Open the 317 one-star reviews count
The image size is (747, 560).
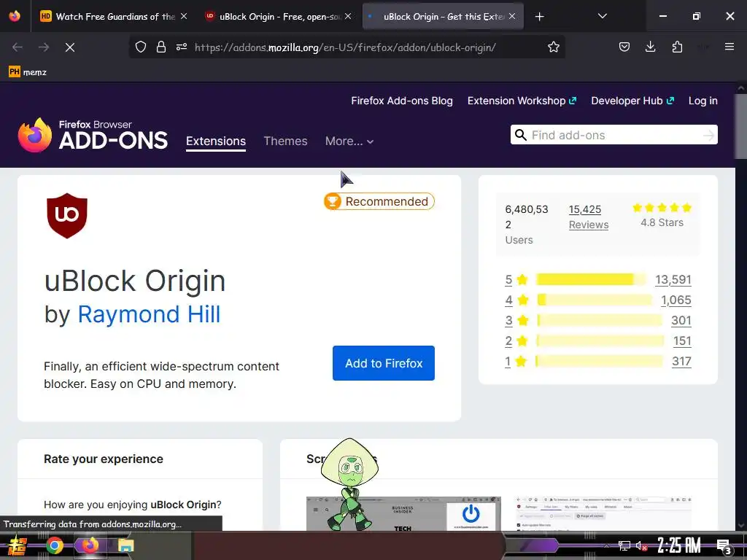(682, 362)
